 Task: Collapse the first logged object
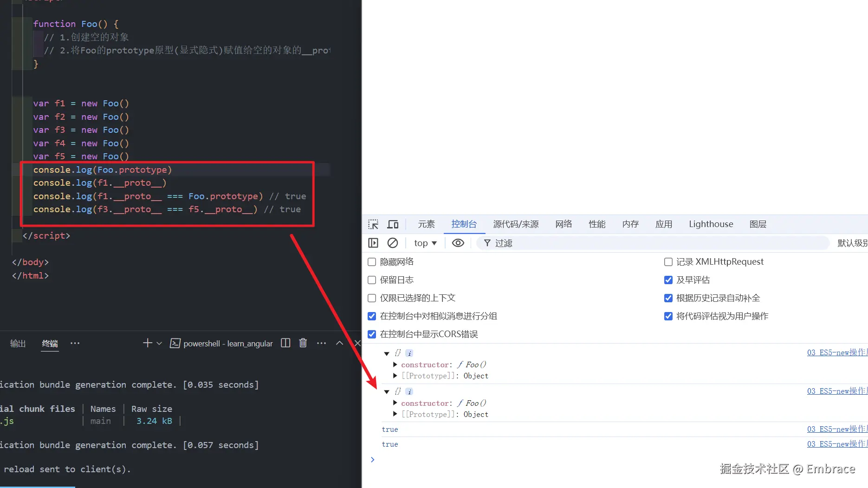(387, 353)
